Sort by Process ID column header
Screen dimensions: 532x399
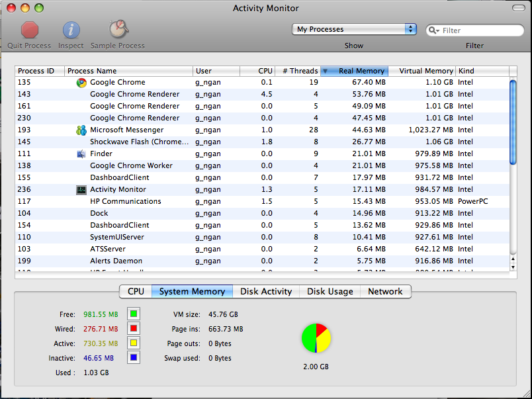tap(40, 71)
